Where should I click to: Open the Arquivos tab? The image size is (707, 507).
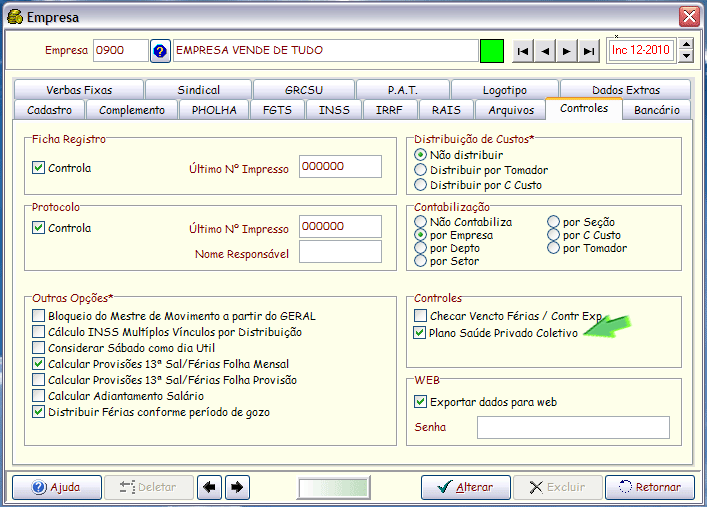pos(511,110)
